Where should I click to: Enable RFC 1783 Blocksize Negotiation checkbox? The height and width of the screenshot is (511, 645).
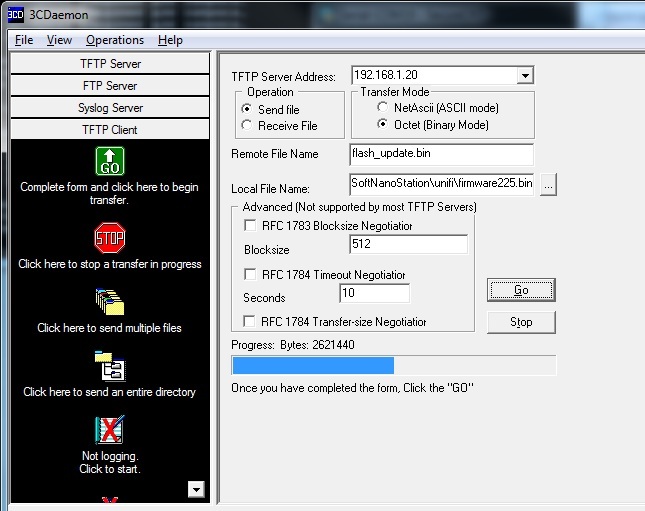click(250, 225)
